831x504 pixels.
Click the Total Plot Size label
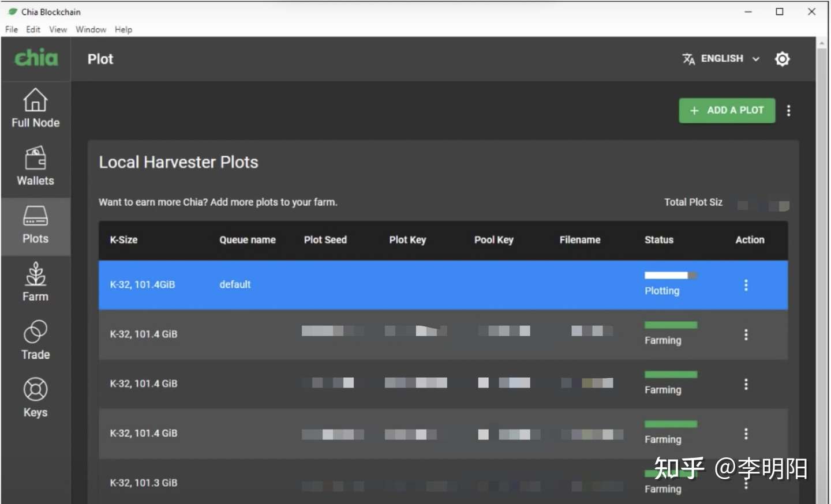(x=693, y=202)
